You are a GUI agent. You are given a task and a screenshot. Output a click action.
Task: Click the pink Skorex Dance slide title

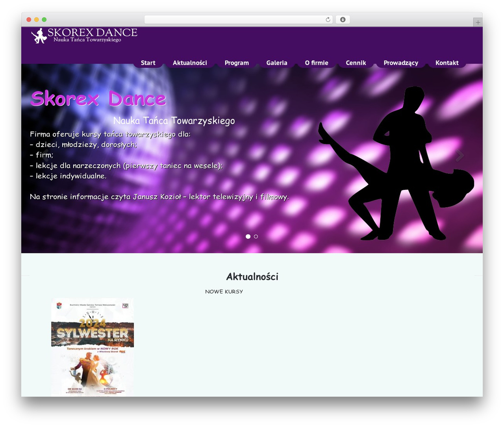98,98
